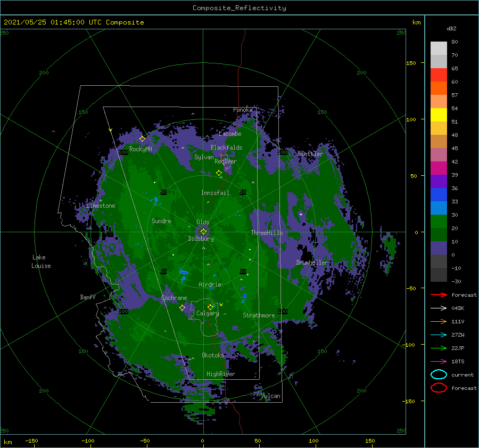The image size is (479, 448).
Task: Select the cyan 27ZW arrow icon
Action: [x=439, y=335]
